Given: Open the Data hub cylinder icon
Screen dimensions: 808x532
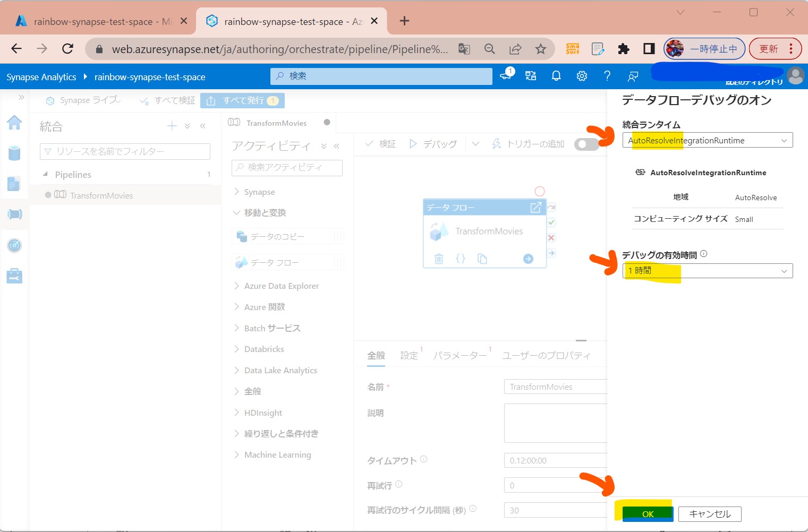Looking at the screenshot, I should pos(14,153).
